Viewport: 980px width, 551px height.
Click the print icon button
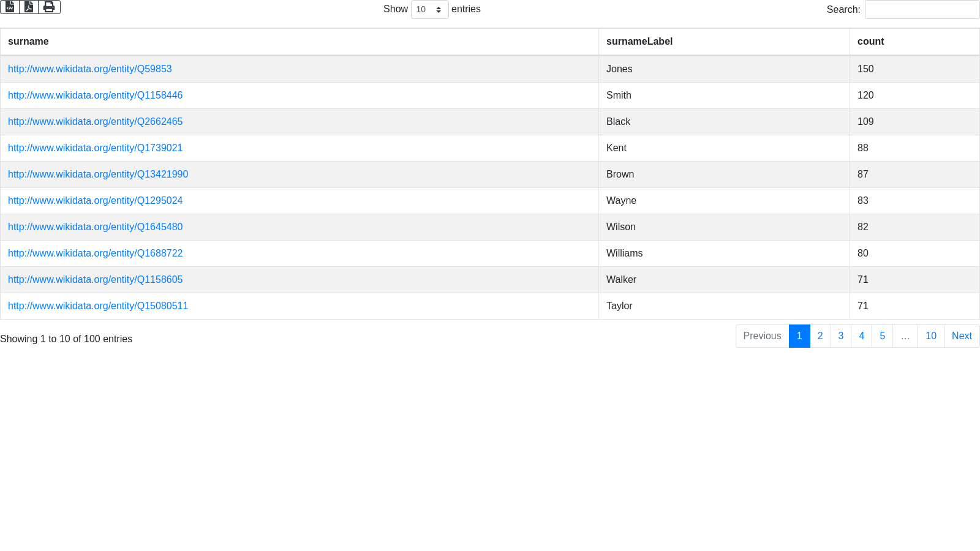(49, 7)
